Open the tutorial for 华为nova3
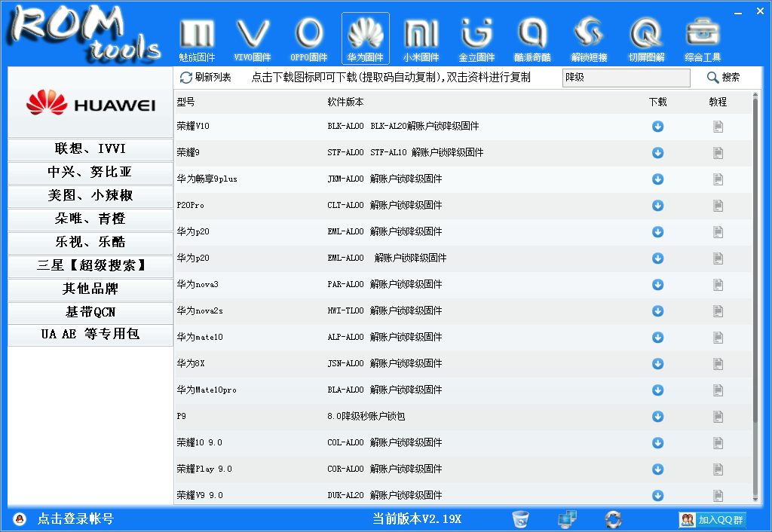The height and width of the screenshot is (532, 772). click(x=718, y=284)
